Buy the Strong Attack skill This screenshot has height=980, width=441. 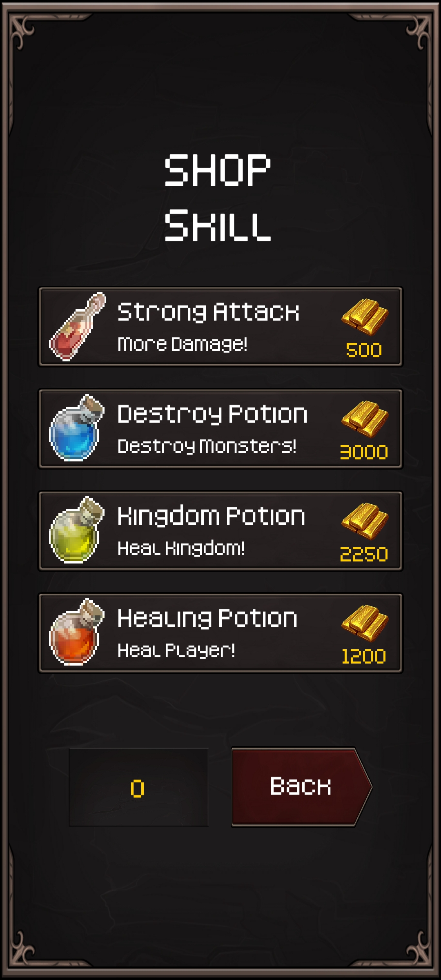click(220, 327)
